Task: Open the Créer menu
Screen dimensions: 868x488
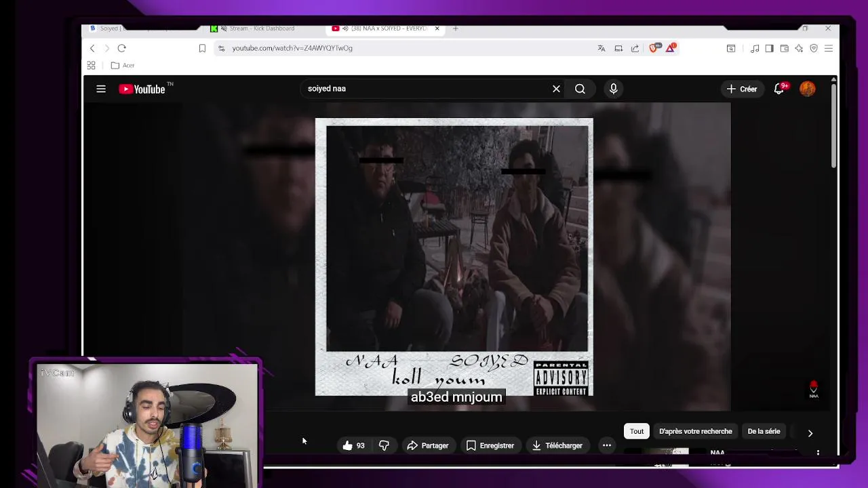Action: 742,89
